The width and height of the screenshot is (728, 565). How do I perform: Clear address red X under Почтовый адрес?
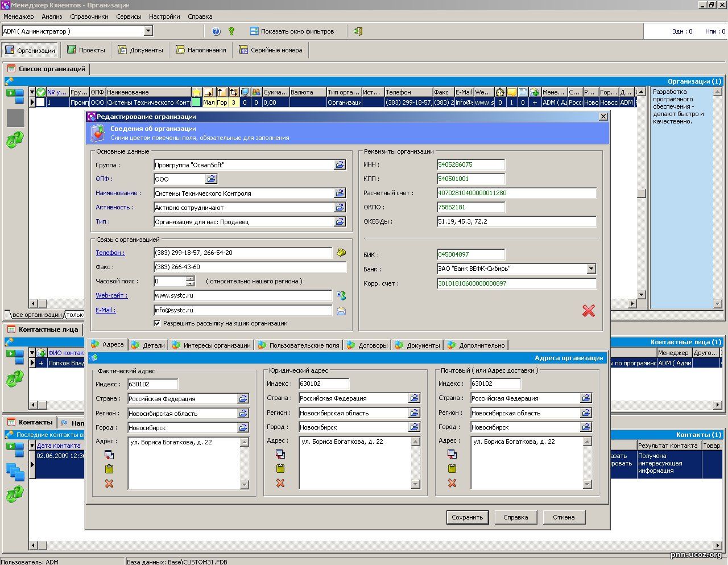click(x=452, y=482)
